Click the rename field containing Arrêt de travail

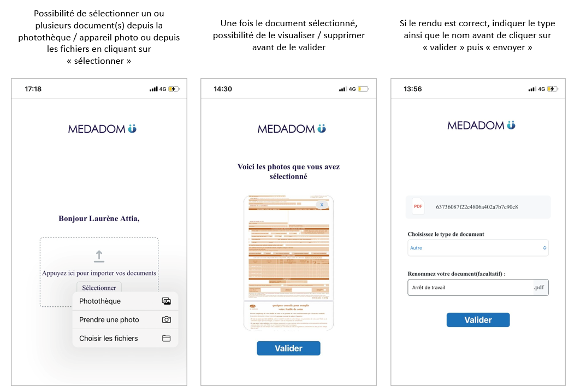click(x=470, y=288)
